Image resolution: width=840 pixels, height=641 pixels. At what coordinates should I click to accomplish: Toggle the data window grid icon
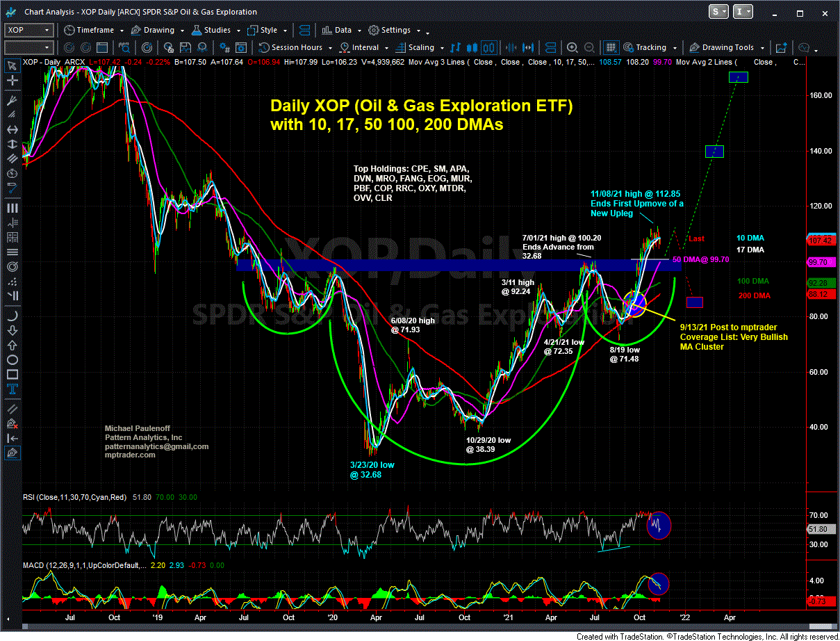[x=611, y=47]
